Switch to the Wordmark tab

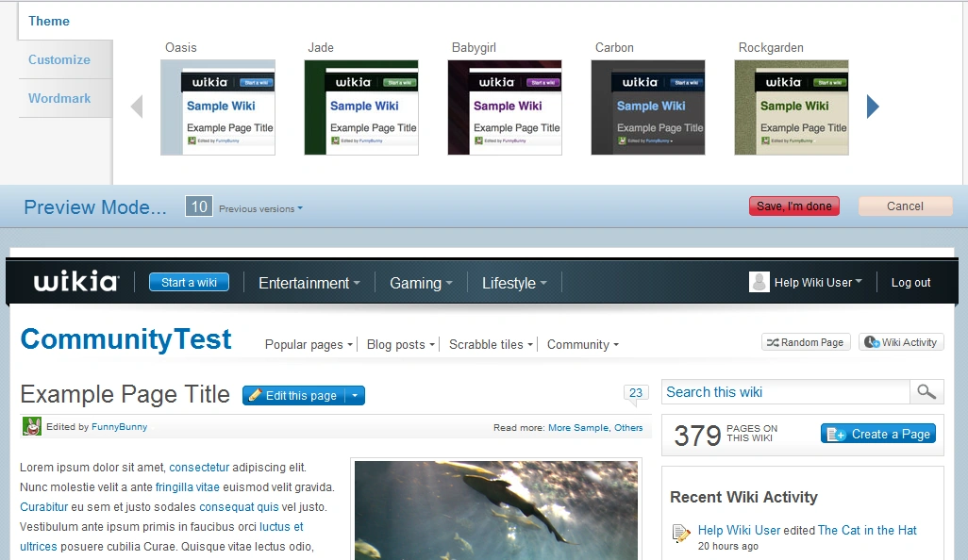59,98
